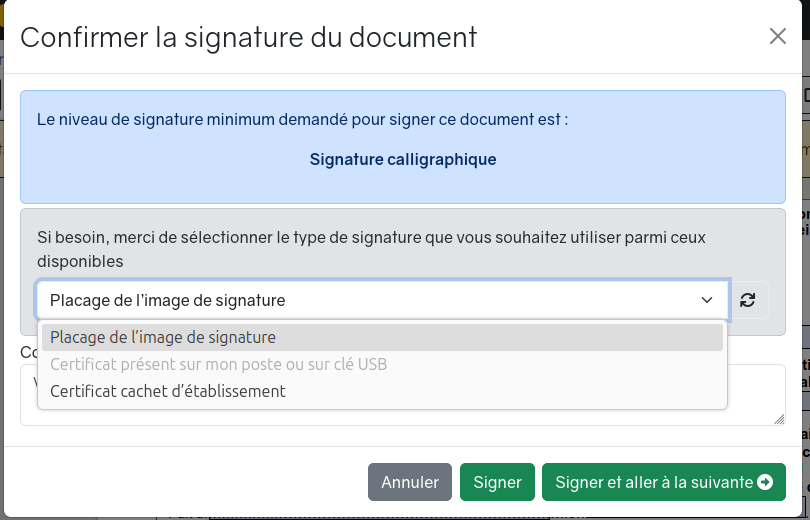Click the Annuler button
The width and height of the screenshot is (810, 520).
tap(410, 482)
